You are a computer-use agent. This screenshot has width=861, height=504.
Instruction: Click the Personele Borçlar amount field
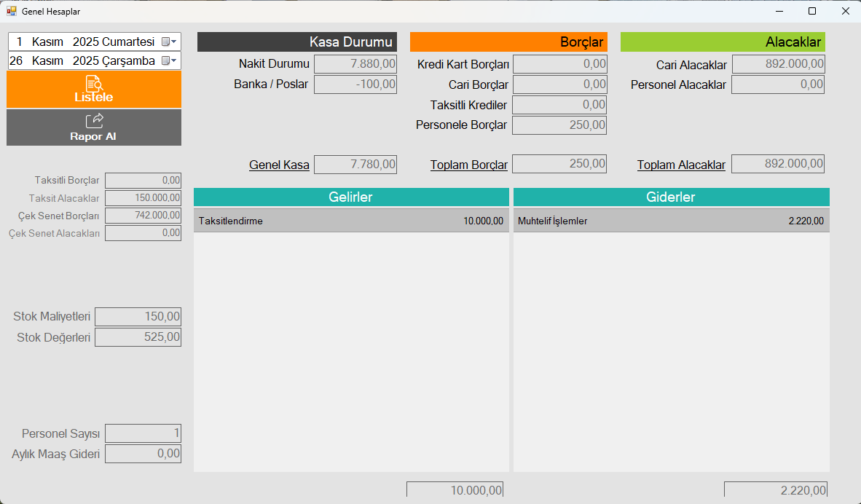(559, 125)
